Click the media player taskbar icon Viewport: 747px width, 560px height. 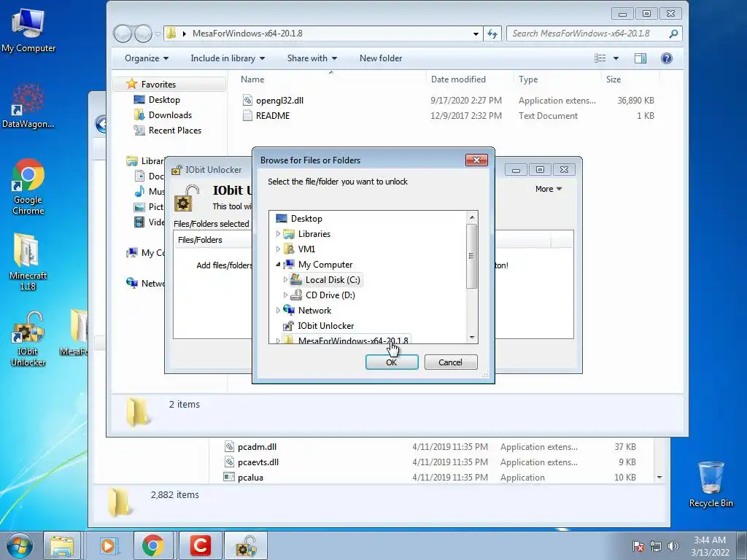tap(109, 545)
